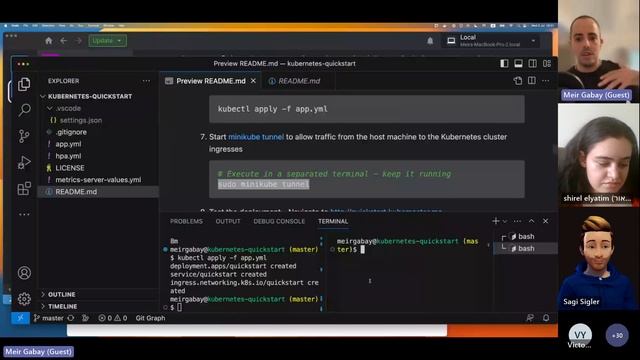Show +30 more participants
This screenshot has height=360, width=640.
click(617, 335)
